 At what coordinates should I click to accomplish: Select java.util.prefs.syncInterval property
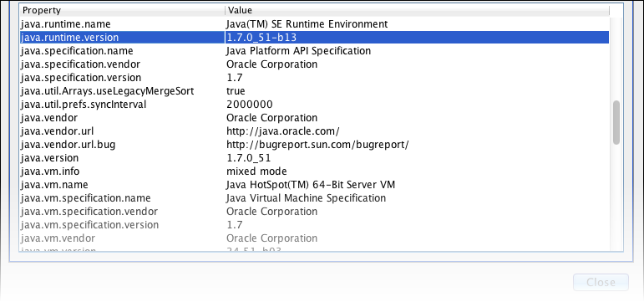pos(314,105)
